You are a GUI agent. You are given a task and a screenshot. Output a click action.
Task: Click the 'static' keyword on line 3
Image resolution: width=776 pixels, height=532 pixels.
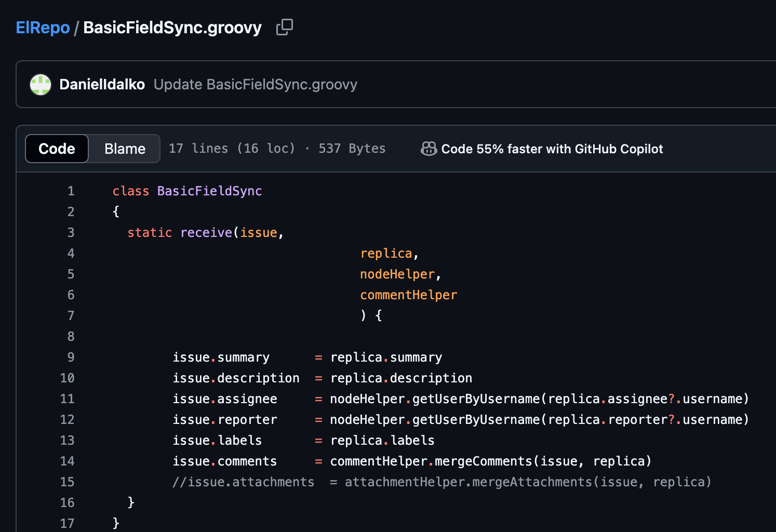[150, 233]
